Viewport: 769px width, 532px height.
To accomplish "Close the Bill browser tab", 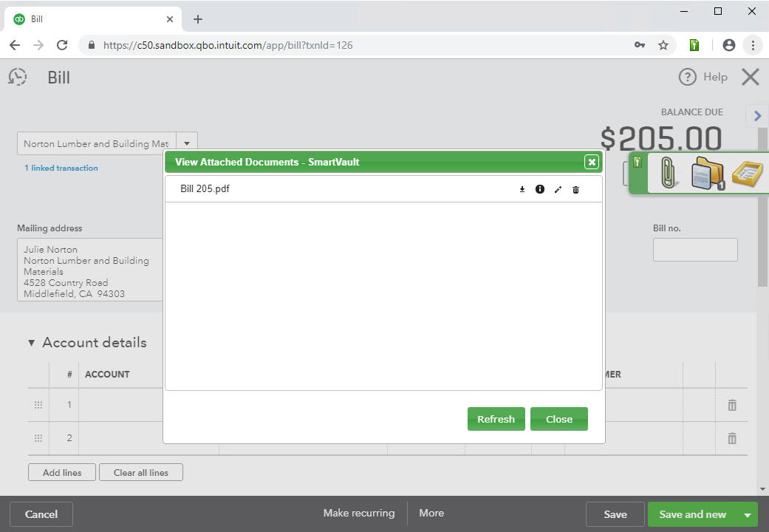I will coord(170,19).
